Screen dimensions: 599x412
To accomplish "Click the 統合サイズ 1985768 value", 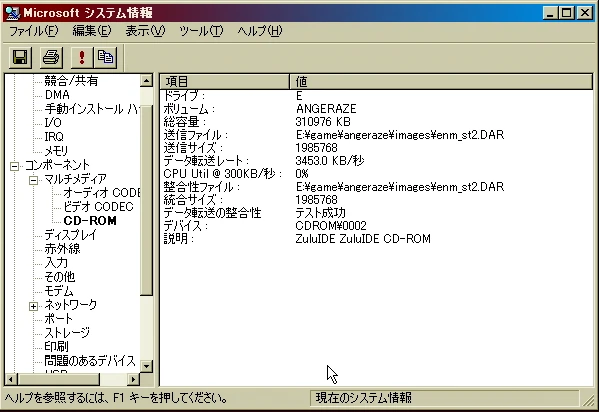I will [x=316, y=200].
